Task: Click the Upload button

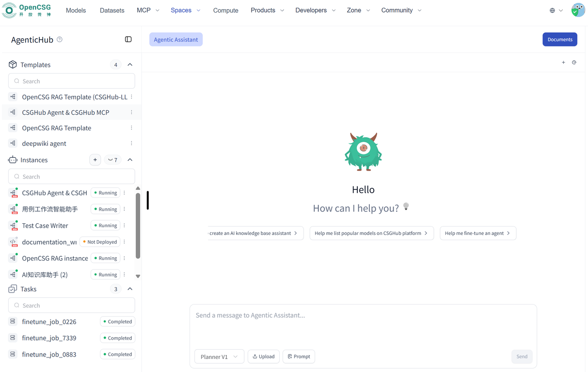Action: click(x=264, y=356)
